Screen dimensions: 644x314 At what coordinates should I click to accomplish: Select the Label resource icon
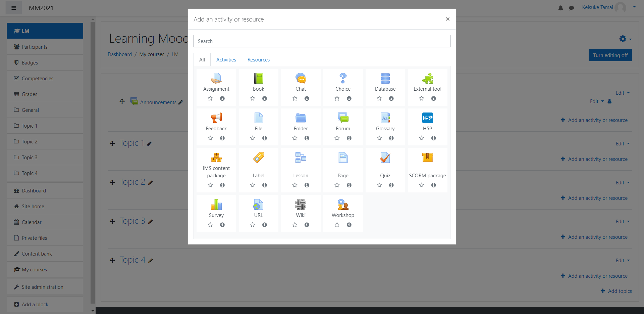(x=259, y=158)
